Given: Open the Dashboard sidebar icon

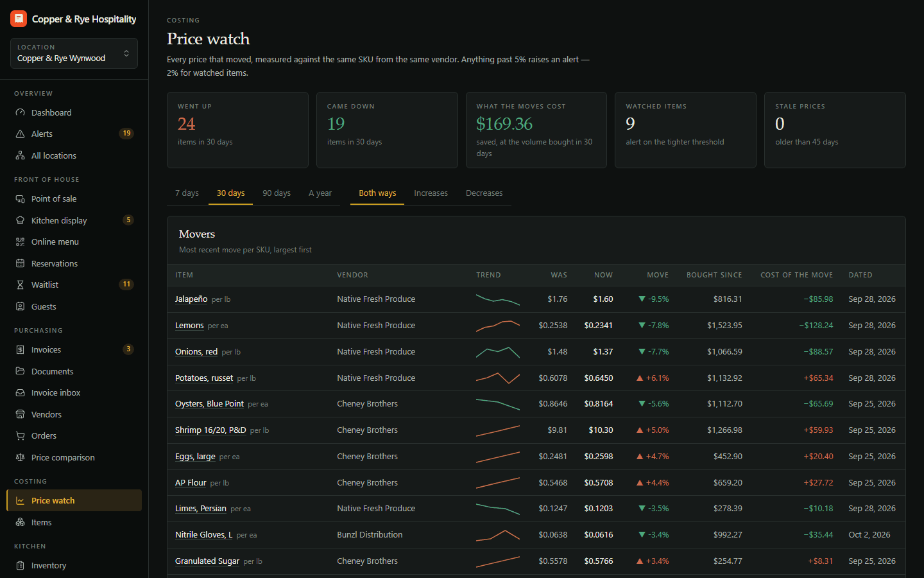Looking at the screenshot, I should [20, 112].
